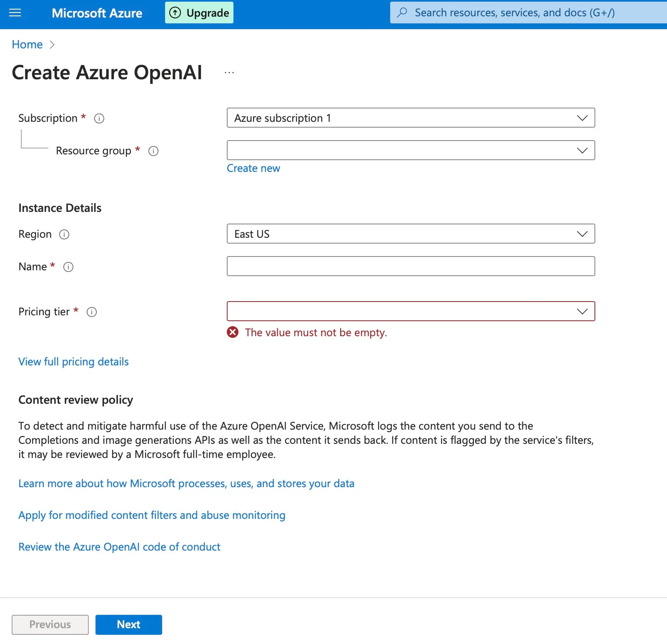The height and width of the screenshot is (644, 667).
Task: Click the Upgrade icon in the top bar
Action: click(175, 13)
